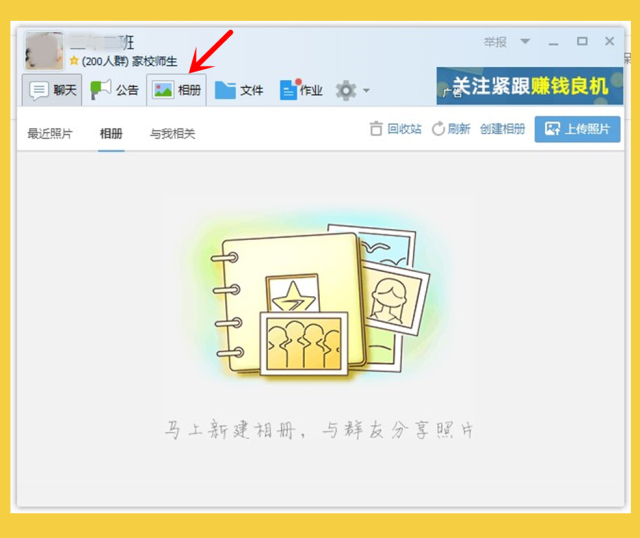Switch to the 相册 album tab
The width and height of the screenshot is (640, 538).
tap(176, 90)
